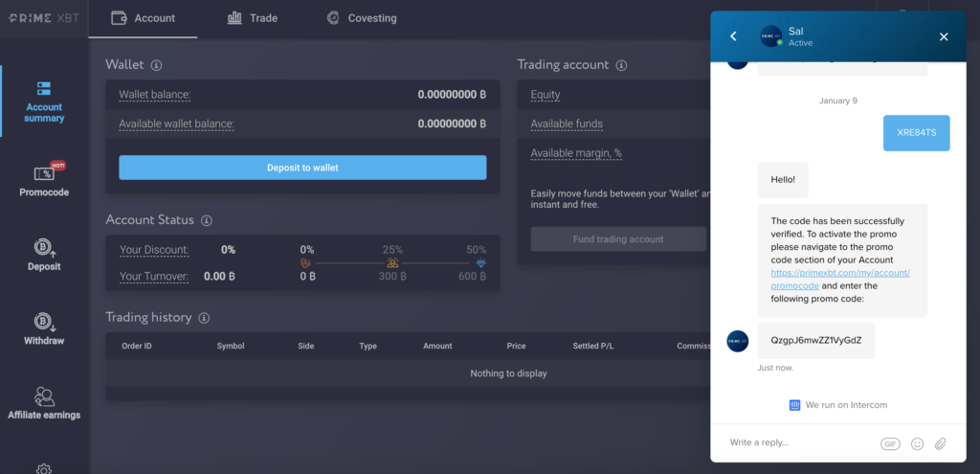Click the Write a reply input field

[x=800, y=442]
